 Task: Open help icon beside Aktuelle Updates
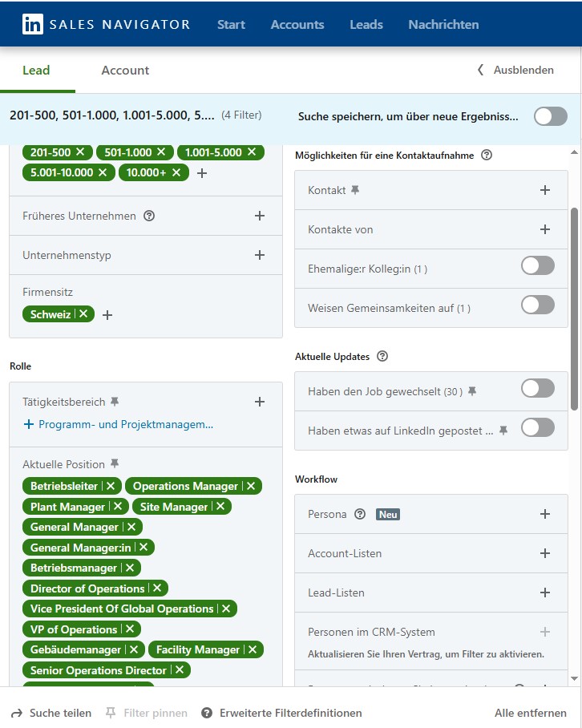click(382, 356)
